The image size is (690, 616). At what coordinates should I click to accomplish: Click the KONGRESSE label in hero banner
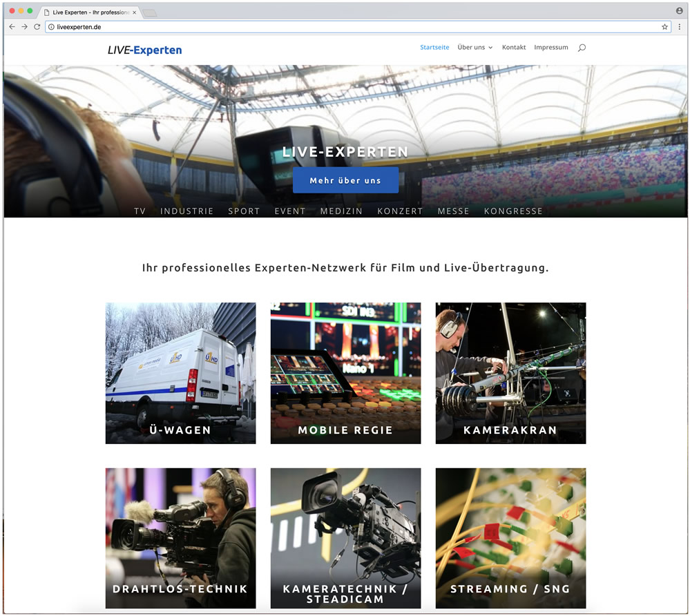[x=513, y=211]
